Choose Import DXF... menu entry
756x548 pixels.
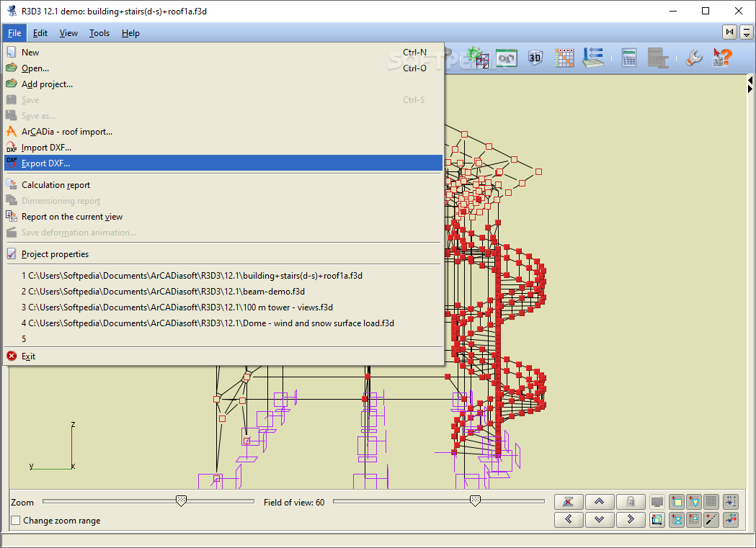(223, 148)
